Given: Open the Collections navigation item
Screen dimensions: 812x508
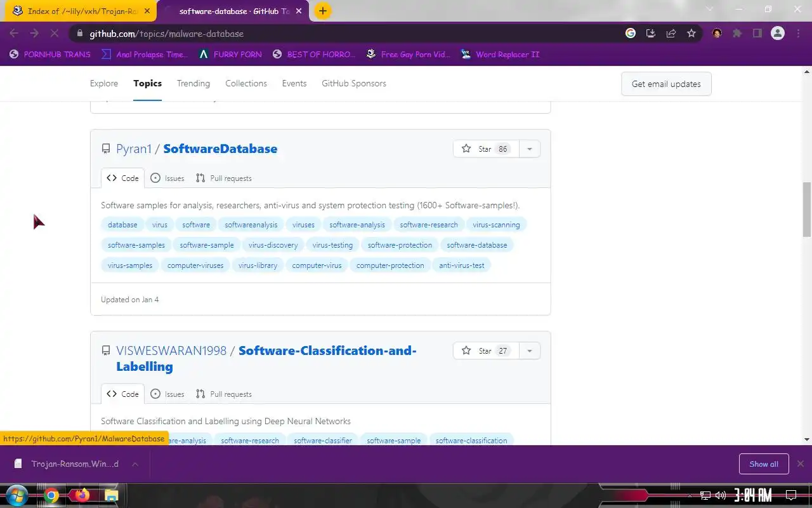Looking at the screenshot, I should (246, 83).
